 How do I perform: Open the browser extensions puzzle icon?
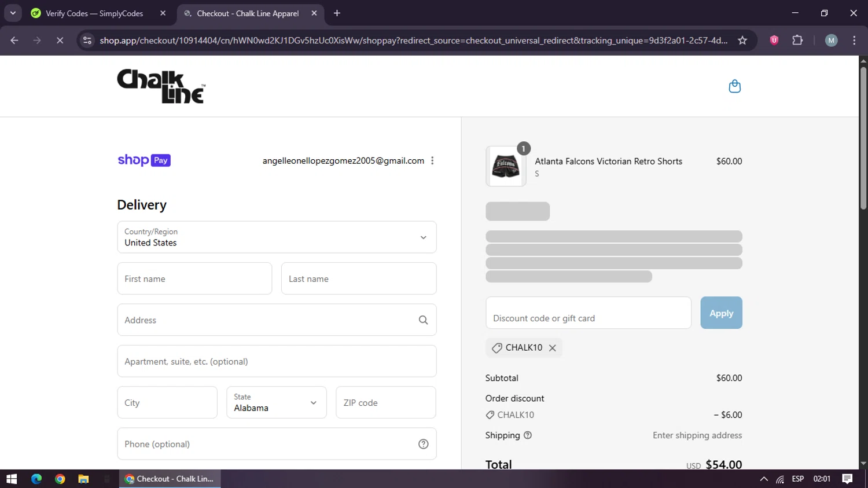point(797,40)
